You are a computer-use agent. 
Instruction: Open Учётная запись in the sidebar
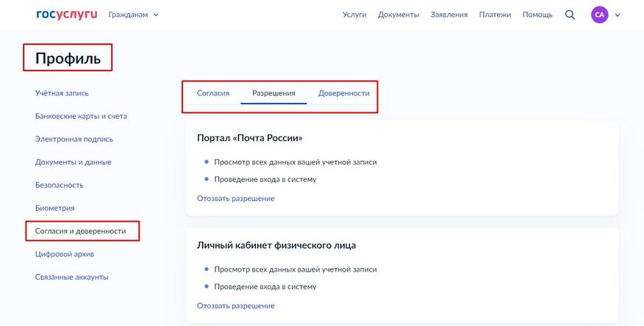tap(62, 93)
